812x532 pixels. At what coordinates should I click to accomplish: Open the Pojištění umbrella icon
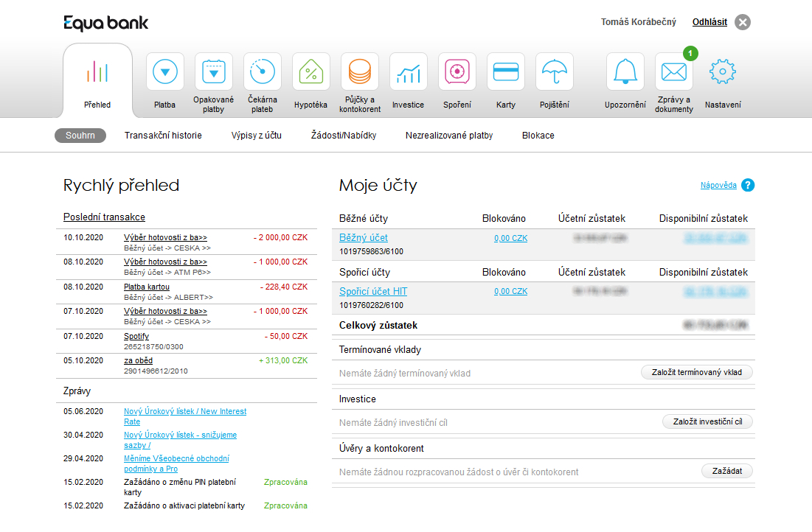point(554,72)
